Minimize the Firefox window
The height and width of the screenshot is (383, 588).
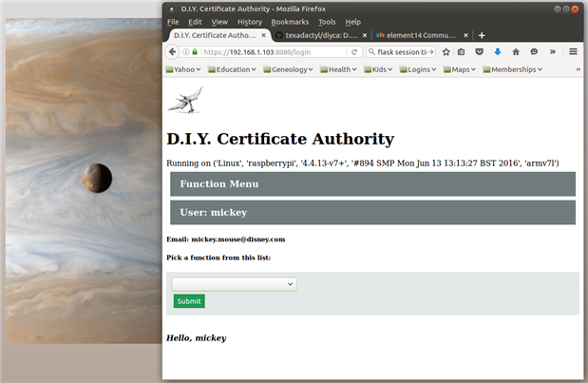click(x=558, y=9)
